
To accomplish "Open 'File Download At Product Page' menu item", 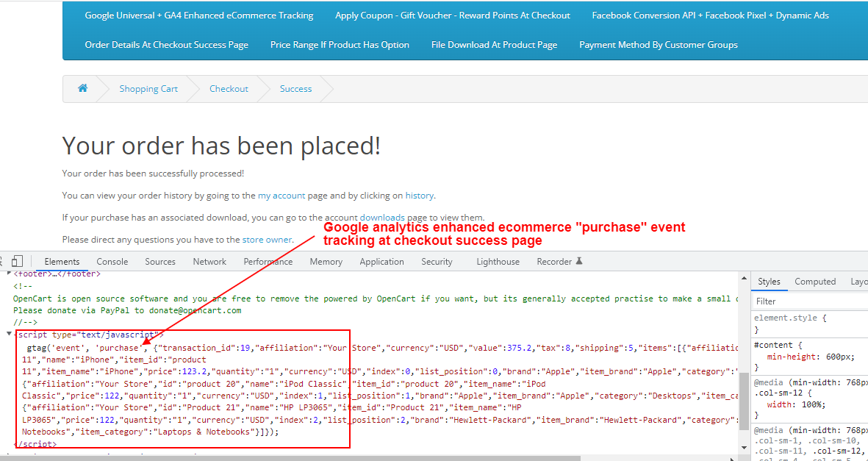I will (494, 45).
